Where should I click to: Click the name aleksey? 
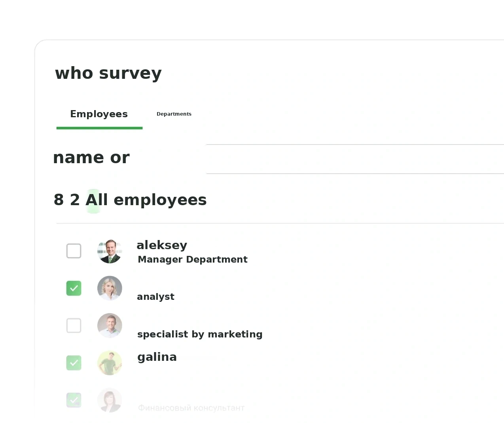click(162, 245)
